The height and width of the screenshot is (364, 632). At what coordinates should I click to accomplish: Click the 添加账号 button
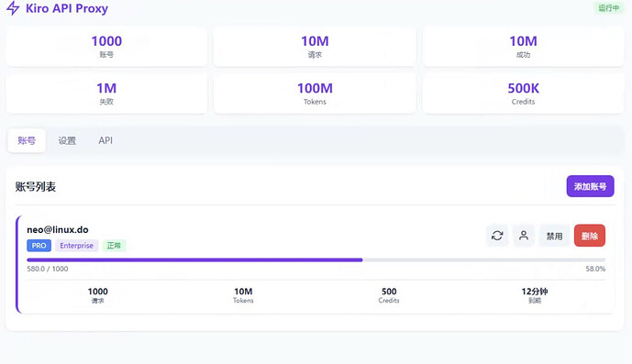[x=590, y=186]
